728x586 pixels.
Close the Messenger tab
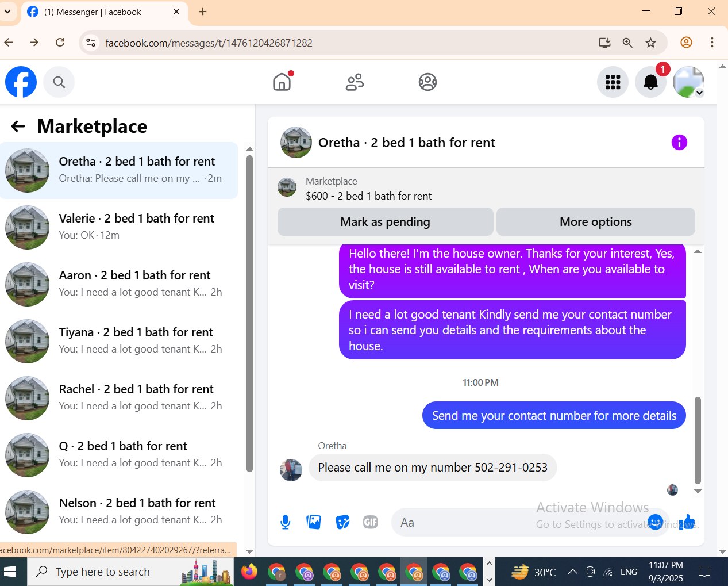pyautogui.click(x=176, y=12)
